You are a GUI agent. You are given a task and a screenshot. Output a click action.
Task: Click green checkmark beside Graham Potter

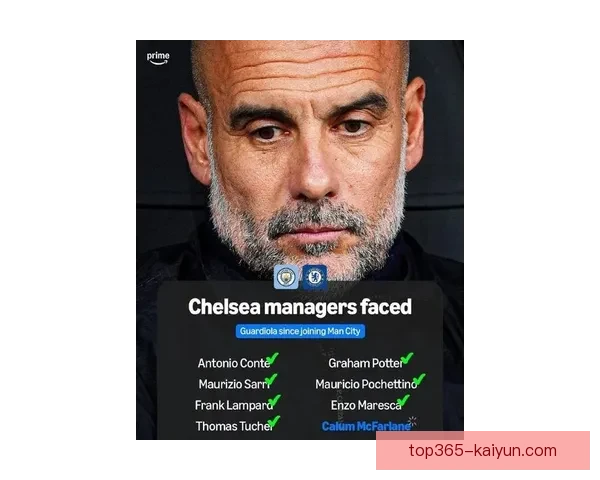tap(407, 359)
